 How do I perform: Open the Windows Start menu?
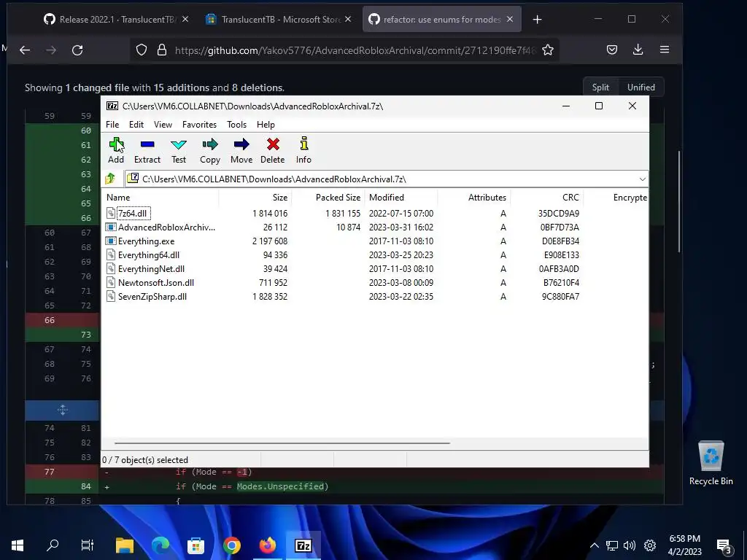18,545
